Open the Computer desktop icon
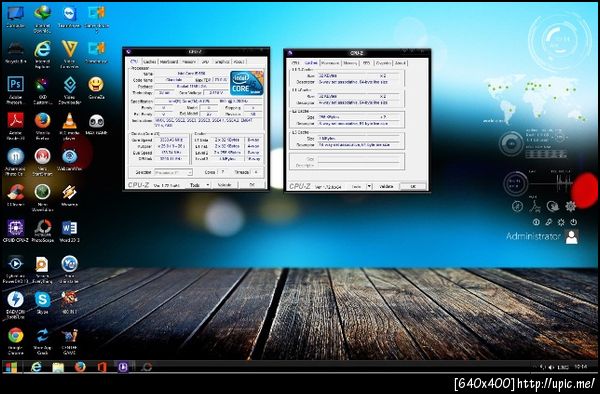600x394 pixels. point(16,17)
